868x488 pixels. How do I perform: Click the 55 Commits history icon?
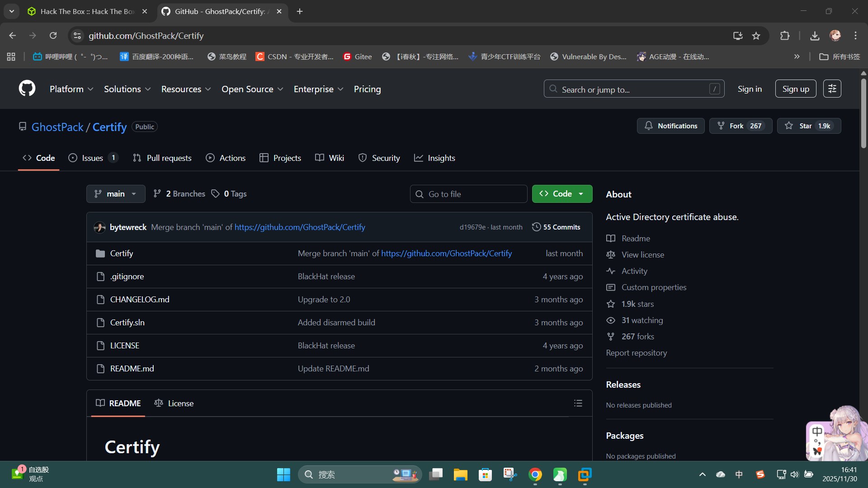[536, 227]
